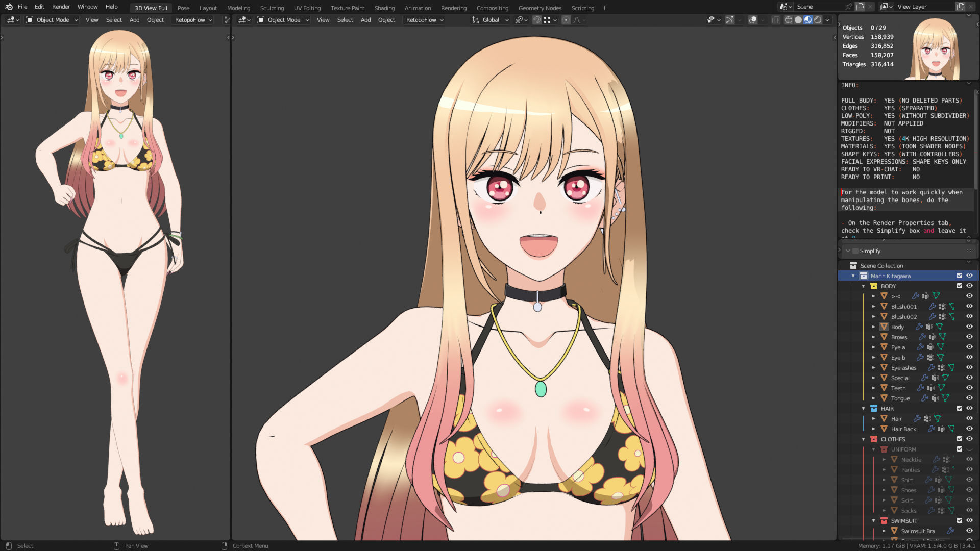Open the Render menu

[x=61, y=7]
